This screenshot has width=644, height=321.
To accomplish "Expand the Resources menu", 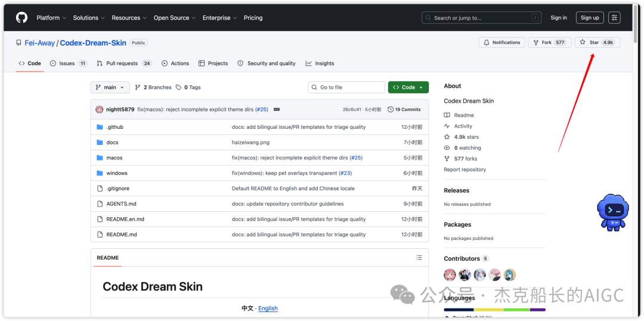I will pos(129,18).
